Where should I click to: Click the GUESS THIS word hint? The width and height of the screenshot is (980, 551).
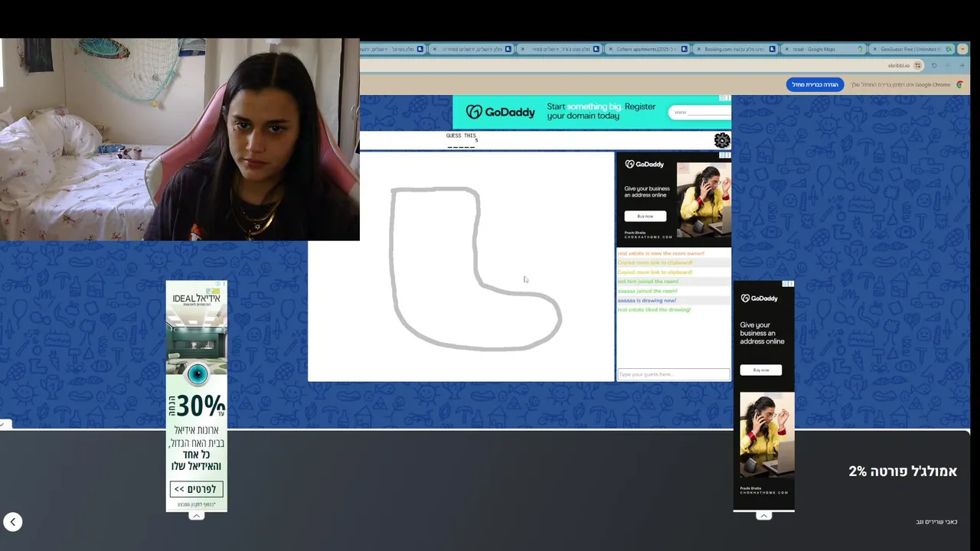coord(461,141)
